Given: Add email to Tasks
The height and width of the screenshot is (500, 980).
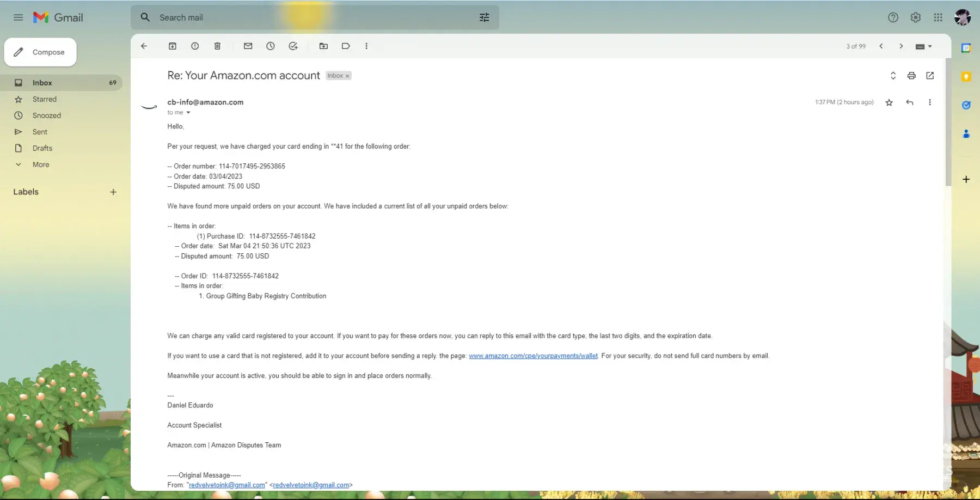Looking at the screenshot, I should pyautogui.click(x=293, y=46).
